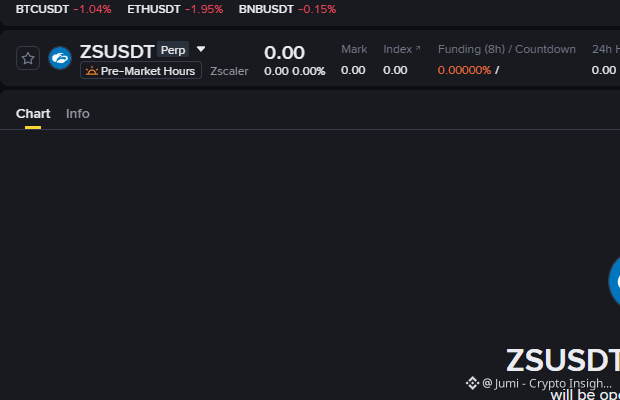Click the Binance logo icon in watermark

[x=473, y=383]
